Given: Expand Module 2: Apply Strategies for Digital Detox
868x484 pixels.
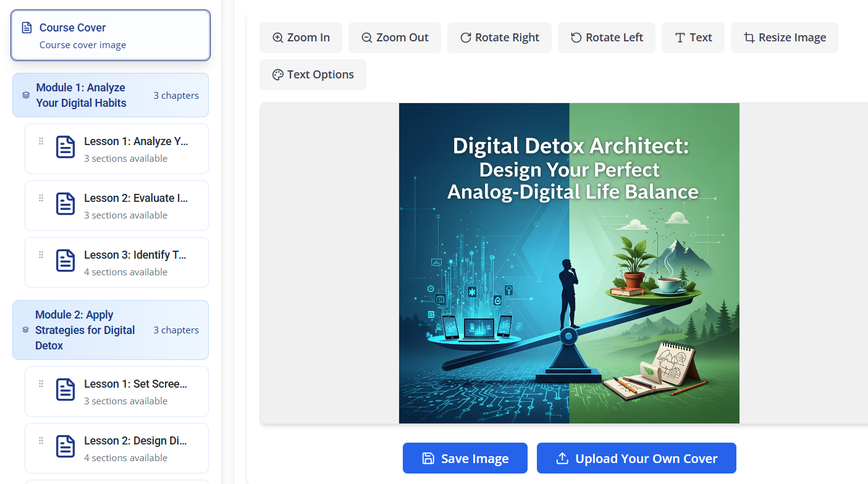Looking at the screenshot, I should click(x=110, y=330).
